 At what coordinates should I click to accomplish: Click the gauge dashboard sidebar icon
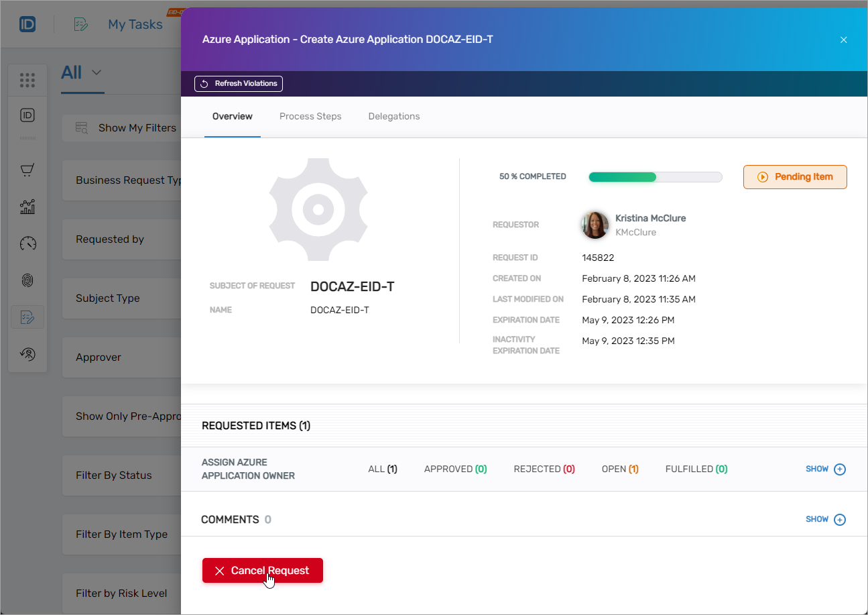tap(27, 243)
